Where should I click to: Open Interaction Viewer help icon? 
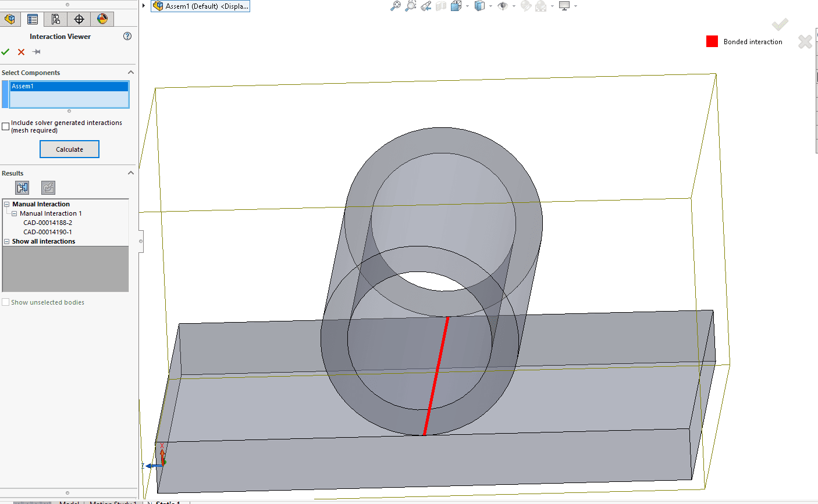click(x=127, y=36)
